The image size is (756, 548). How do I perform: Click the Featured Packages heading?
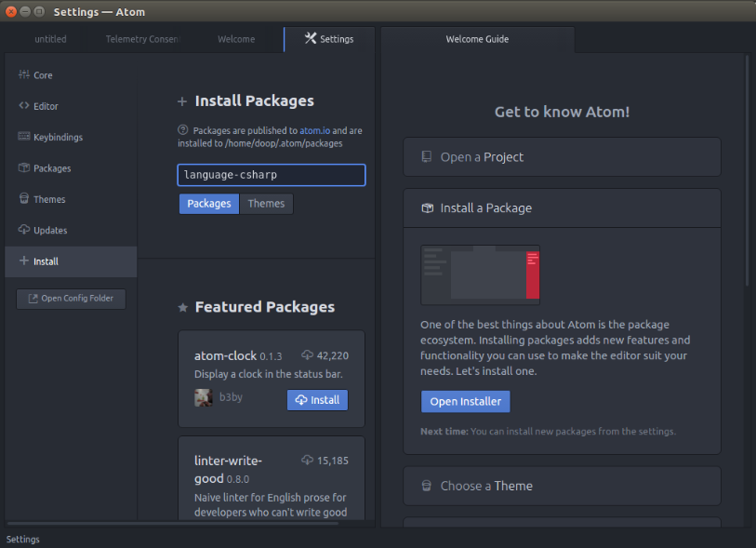click(x=265, y=307)
